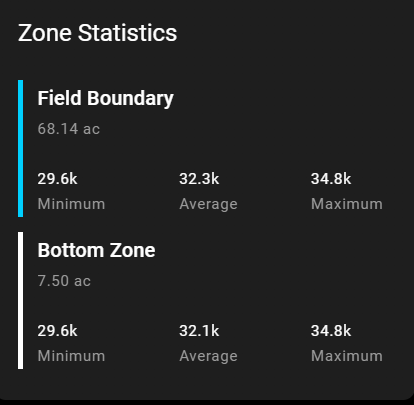This screenshot has width=414, height=405.
Task: Click the 68.14 ac area value
Action: point(69,129)
